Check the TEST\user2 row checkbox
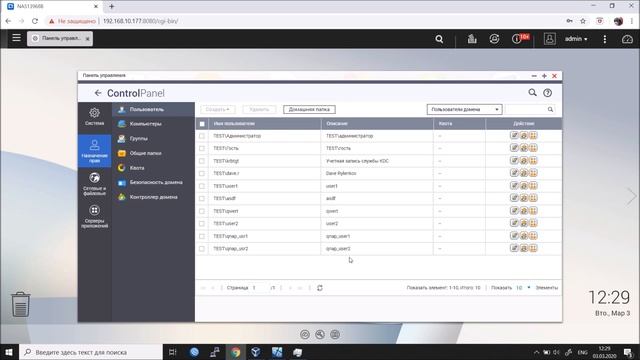The height and width of the screenshot is (360, 640). (x=202, y=223)
